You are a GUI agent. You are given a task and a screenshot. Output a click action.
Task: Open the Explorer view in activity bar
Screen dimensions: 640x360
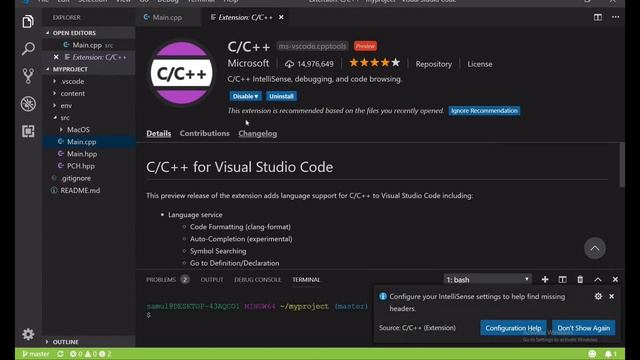coord(28,22)
